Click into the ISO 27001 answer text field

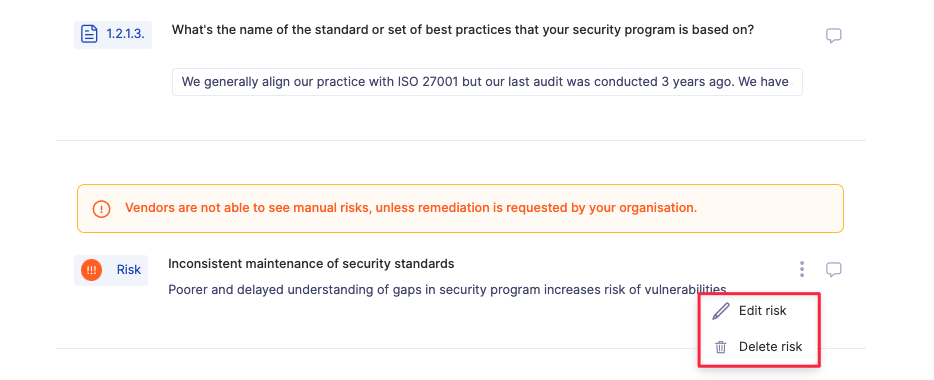(487, 82)
